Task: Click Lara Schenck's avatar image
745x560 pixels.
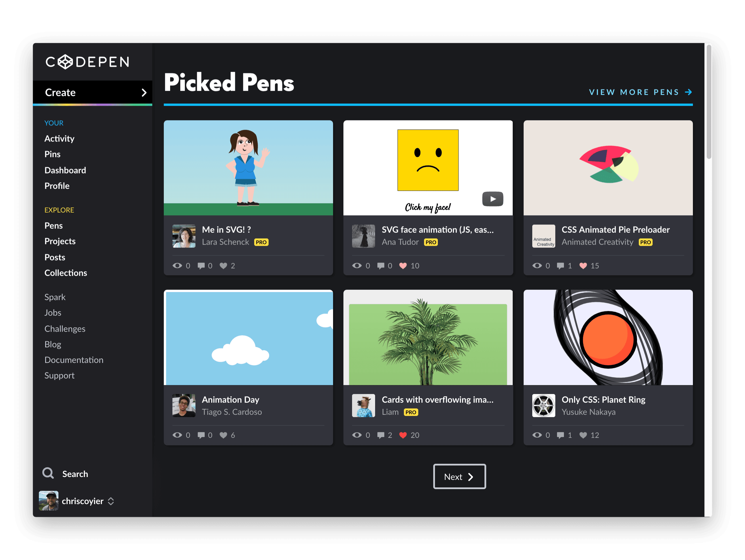Action: click(184, 236)
